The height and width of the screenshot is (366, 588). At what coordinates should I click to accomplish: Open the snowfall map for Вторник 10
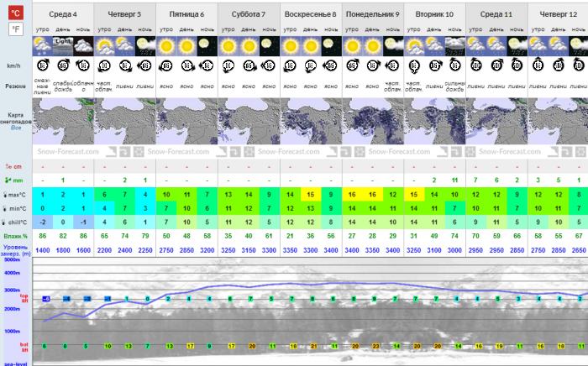click(434, 121)
